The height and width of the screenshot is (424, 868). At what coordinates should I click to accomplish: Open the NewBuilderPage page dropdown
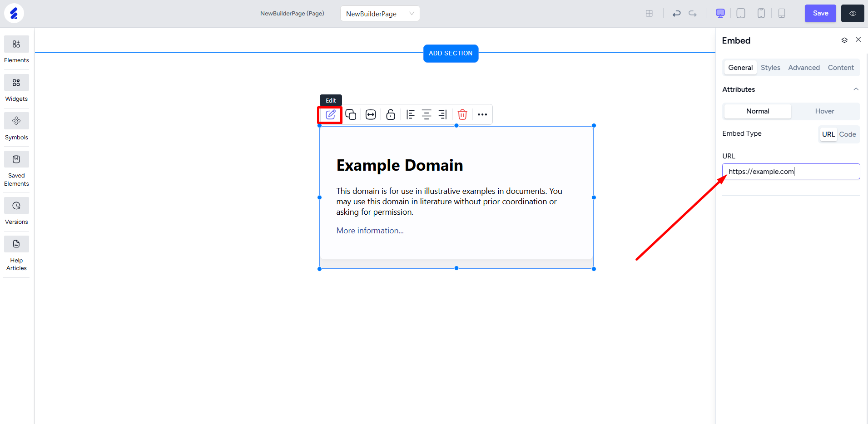coord(380,14)
